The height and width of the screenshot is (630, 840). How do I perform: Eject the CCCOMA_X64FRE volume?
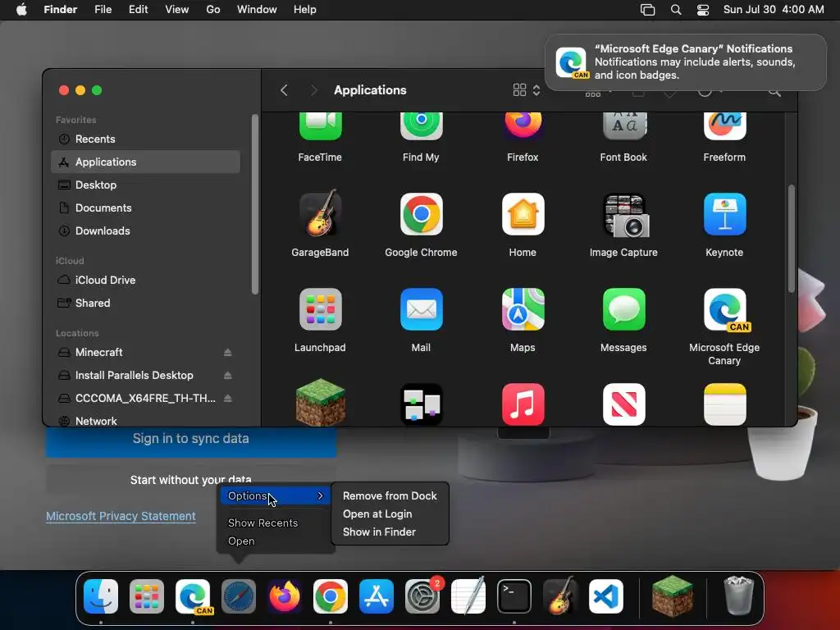(x=228, y=399)
